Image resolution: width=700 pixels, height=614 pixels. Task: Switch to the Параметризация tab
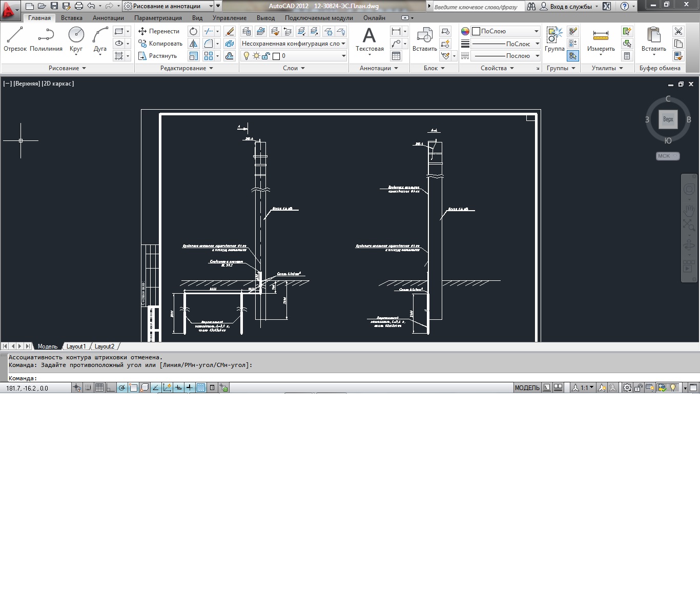[x=158, y=18]
